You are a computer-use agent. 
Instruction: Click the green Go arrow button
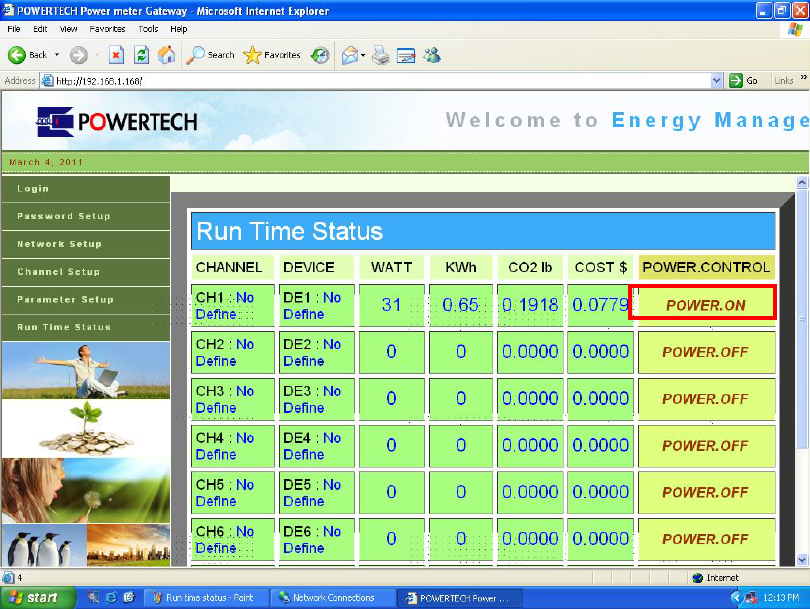[736, 81]
